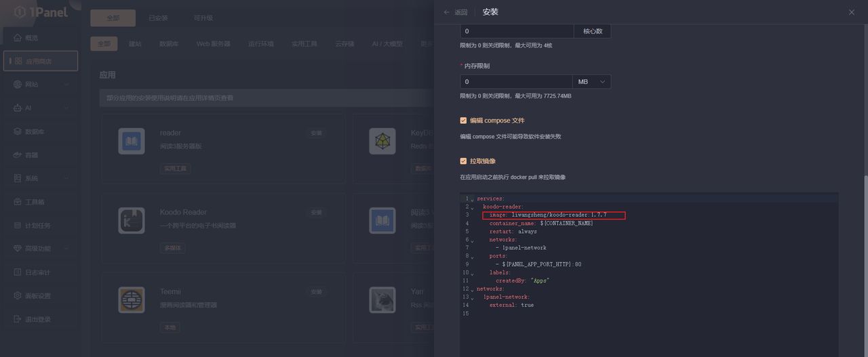Click the Teemii app icon

(x=132, y=300)
